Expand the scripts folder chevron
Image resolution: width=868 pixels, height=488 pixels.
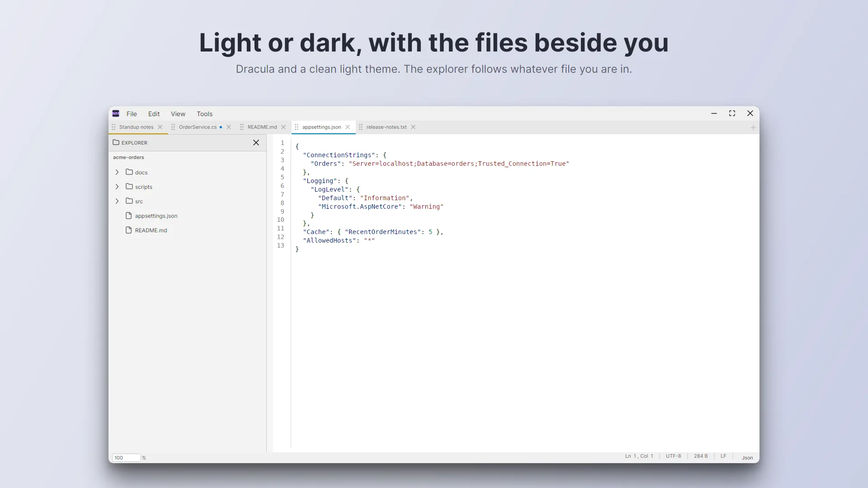pos(117,187)
